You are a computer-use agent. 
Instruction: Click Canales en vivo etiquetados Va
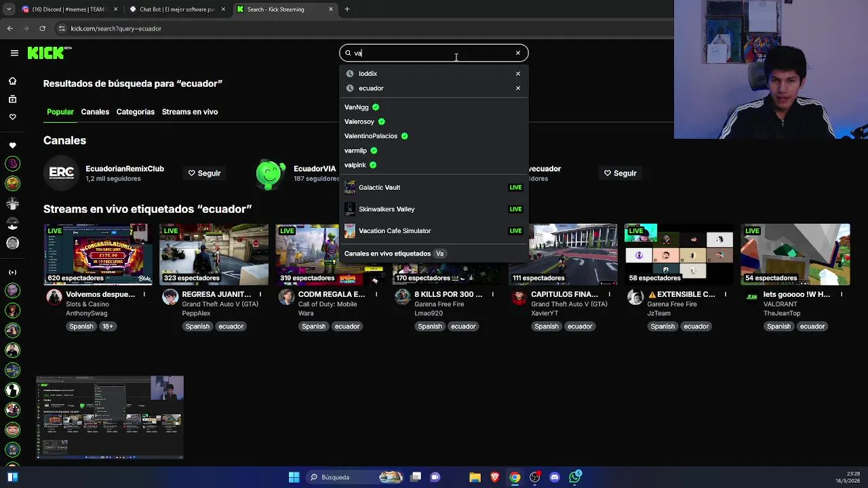[395, 253]
